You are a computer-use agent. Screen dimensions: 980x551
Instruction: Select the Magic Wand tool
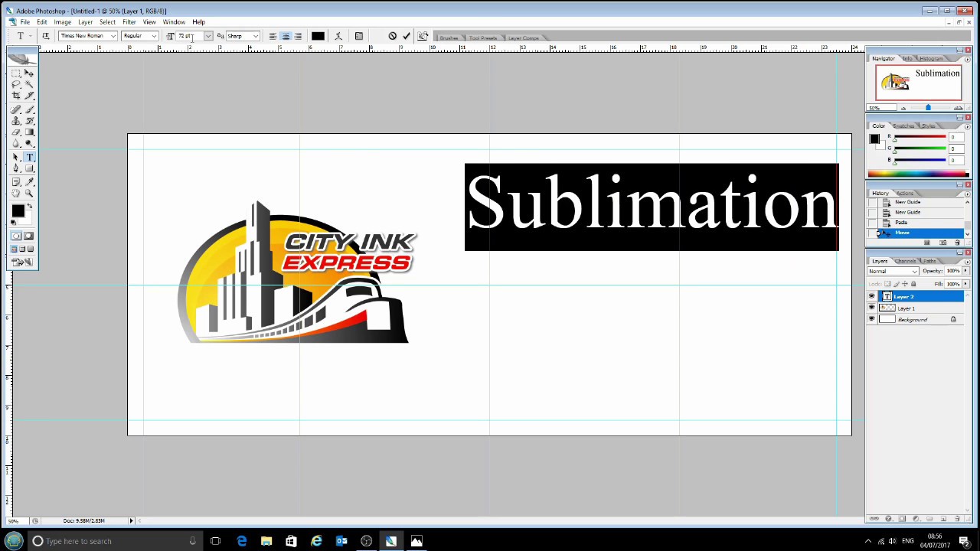point(29,83)
